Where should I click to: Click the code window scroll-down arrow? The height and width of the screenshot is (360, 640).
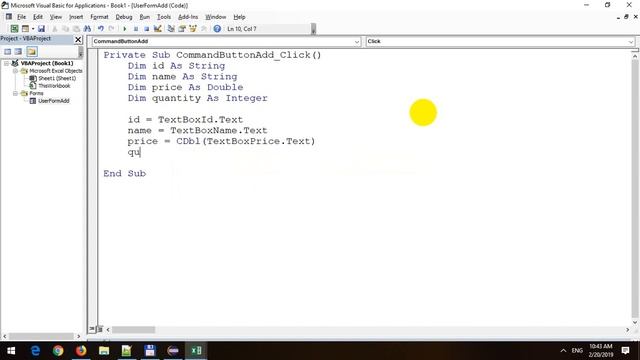click(x=635, y=322)
